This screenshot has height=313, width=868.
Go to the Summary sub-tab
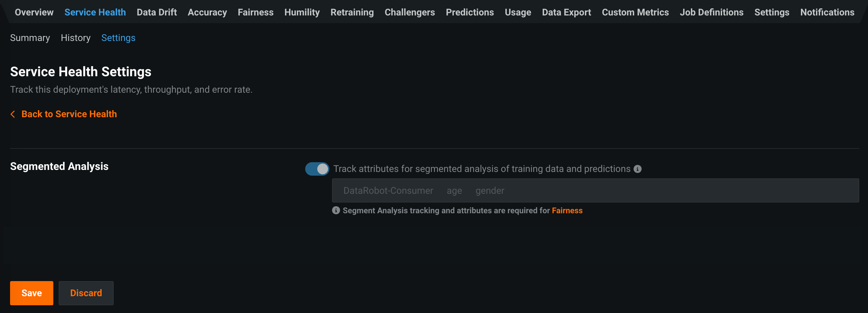(30, 38)
